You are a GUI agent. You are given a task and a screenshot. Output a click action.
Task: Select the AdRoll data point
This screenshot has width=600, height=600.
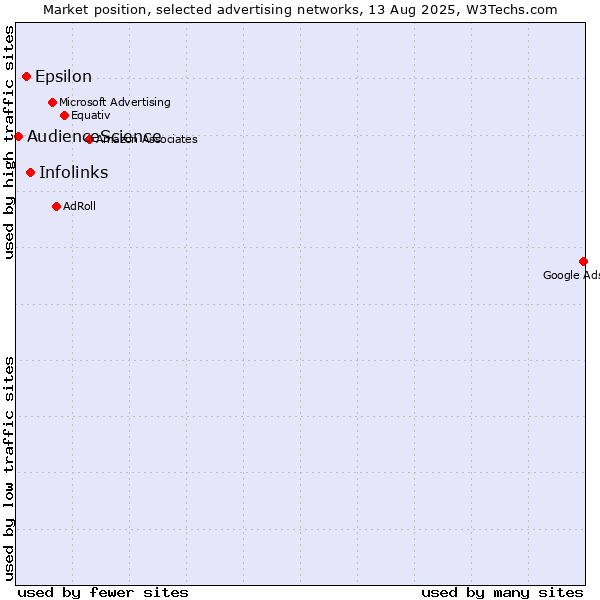(x=56, y=207)
